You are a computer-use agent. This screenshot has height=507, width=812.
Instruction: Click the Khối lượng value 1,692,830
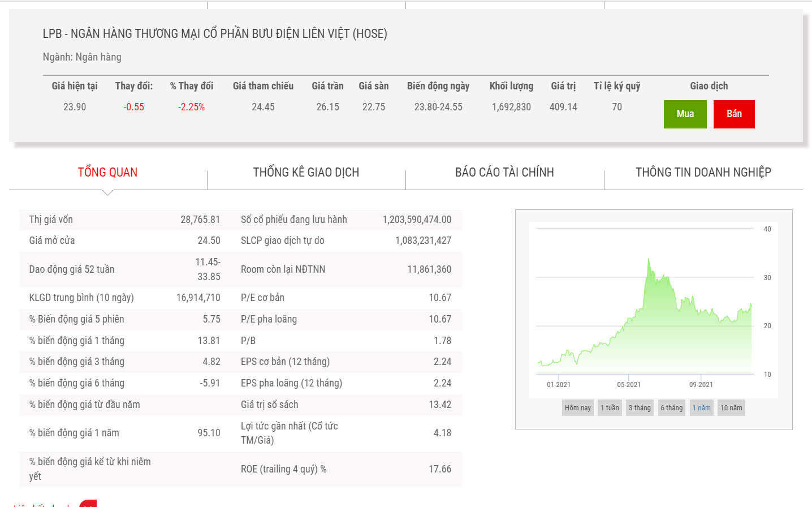(511, 107)
